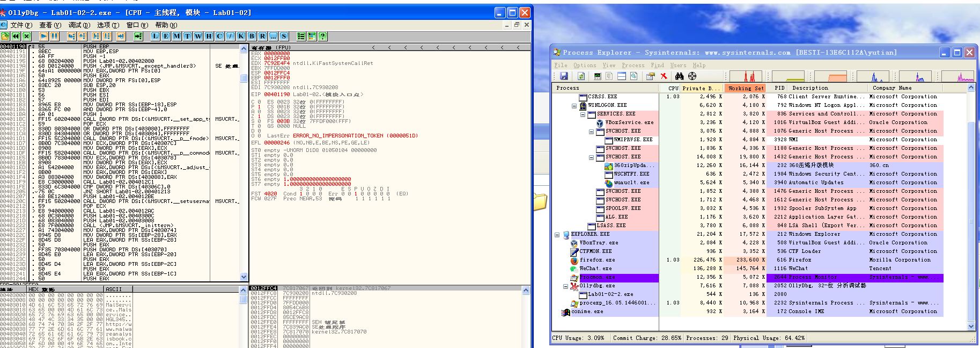
Task: Pause execution in OllyDbg toolbar
Action: pos(55,36)
